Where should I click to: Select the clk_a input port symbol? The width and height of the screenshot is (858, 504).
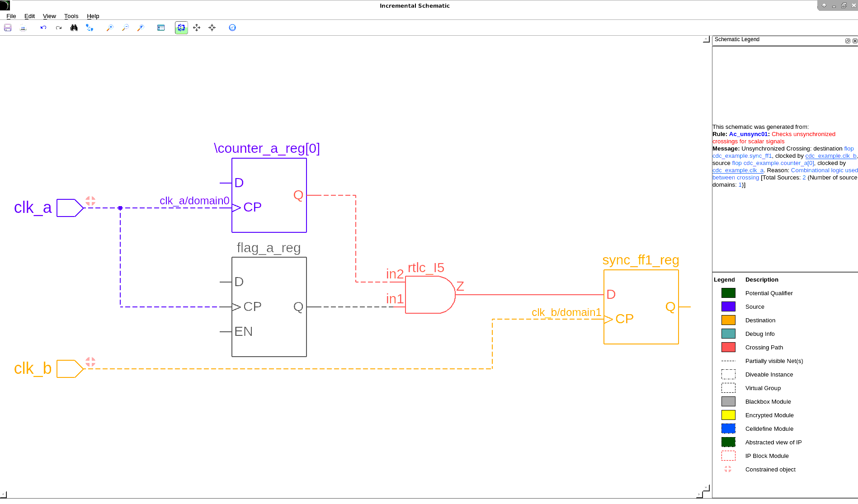[x=70, y=208]
